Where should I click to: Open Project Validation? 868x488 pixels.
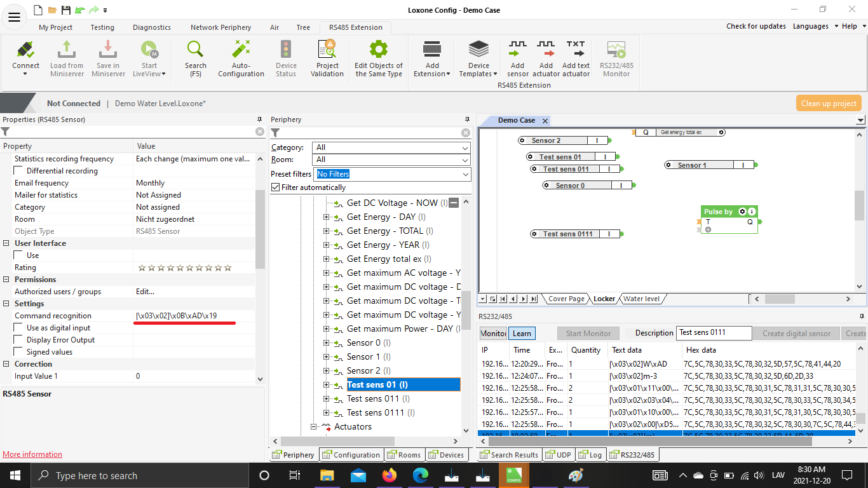point(327,51)
